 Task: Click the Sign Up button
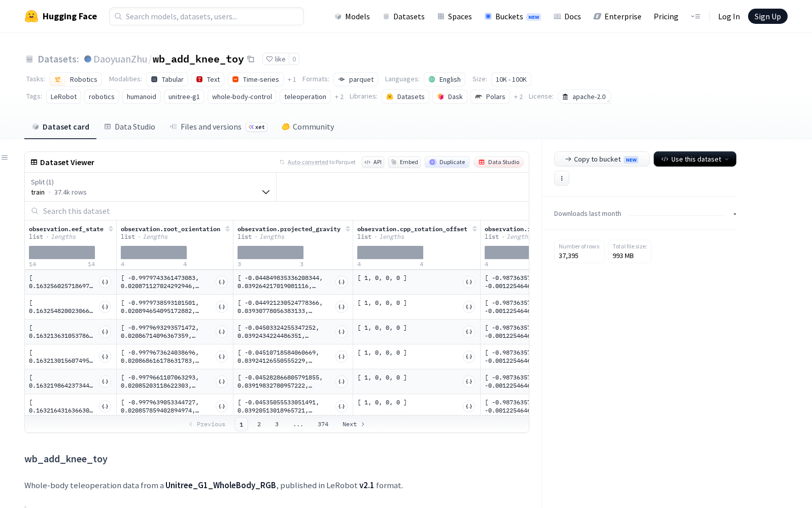click(767, 16)
